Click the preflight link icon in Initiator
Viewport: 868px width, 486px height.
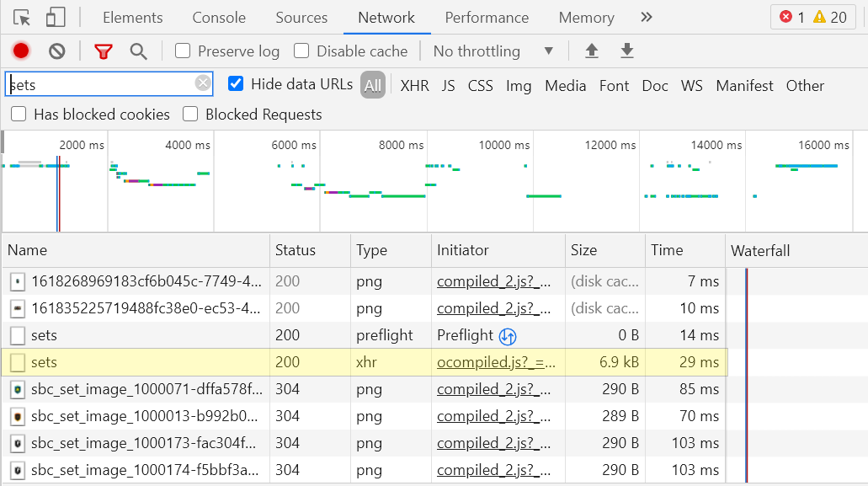(508, 336)
